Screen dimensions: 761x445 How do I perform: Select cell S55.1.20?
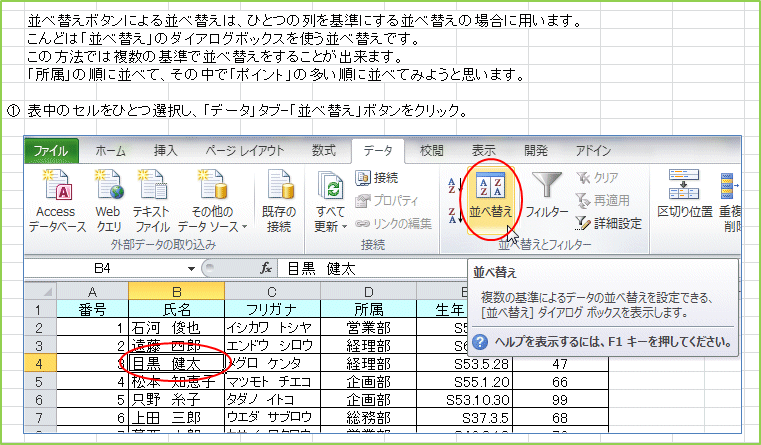coord(464,382)
